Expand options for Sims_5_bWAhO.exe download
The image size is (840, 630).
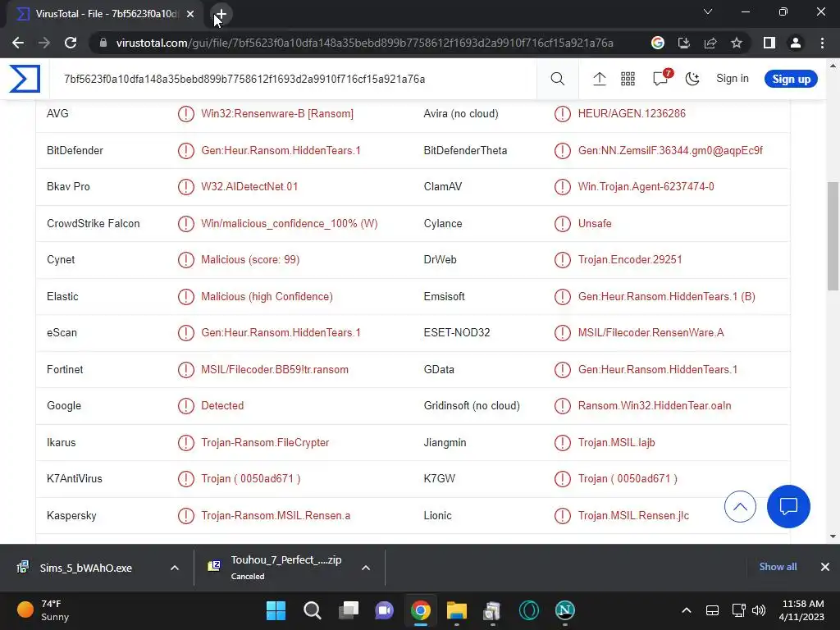[174, 568]
